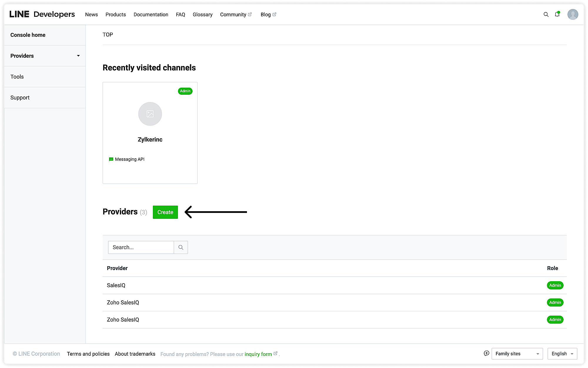Click the search magnifier icon in header
Screen dimensions: 588x368
point(546,14)
